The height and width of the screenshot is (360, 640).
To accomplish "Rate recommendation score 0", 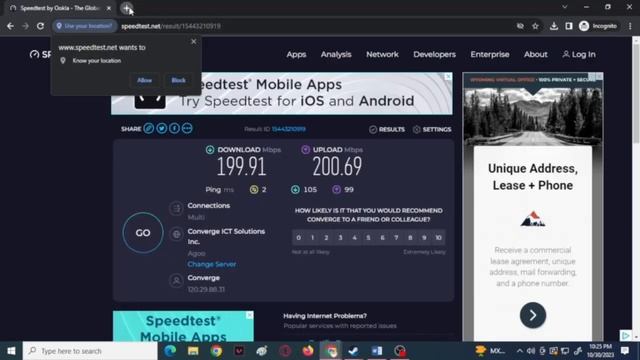I will (x=299, y=238).
